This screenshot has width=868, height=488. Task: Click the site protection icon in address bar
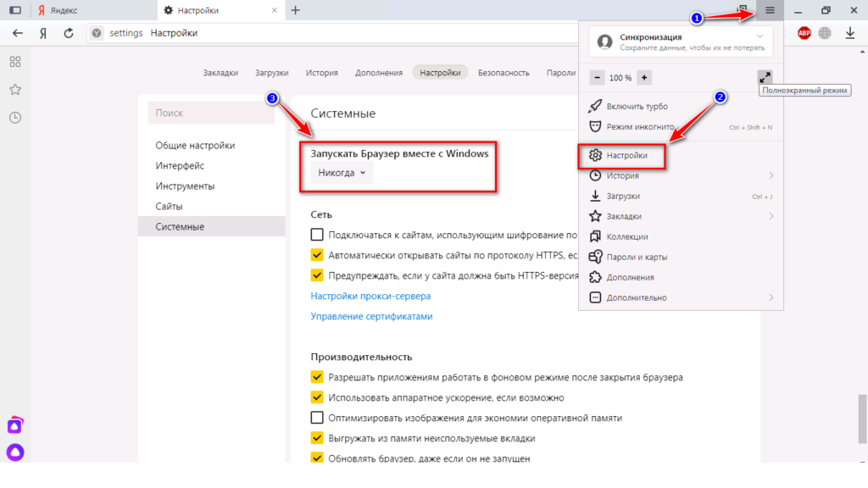(x=97, y=33)
